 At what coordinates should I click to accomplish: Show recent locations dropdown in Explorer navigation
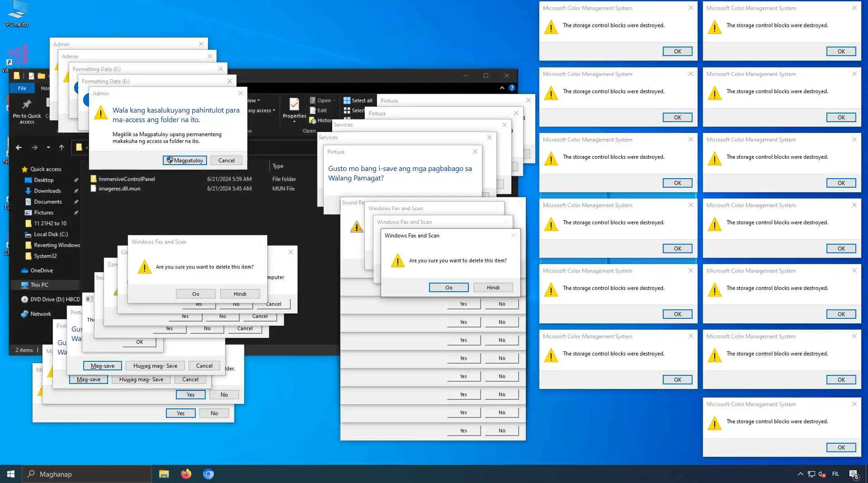point(48,147)
